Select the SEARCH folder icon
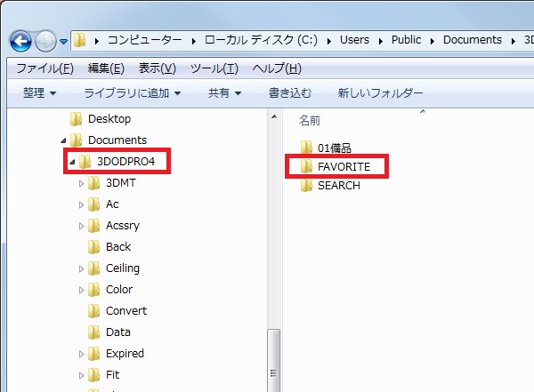Image resolution: width=534 pixels, height=392 pixels. 306,186
